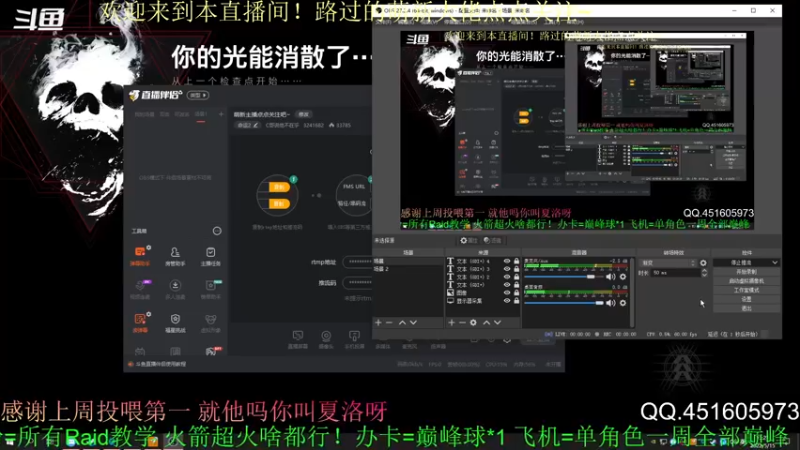
Task: Click 停止推流 button in OBS controls
Action: (x=742, y=263)
